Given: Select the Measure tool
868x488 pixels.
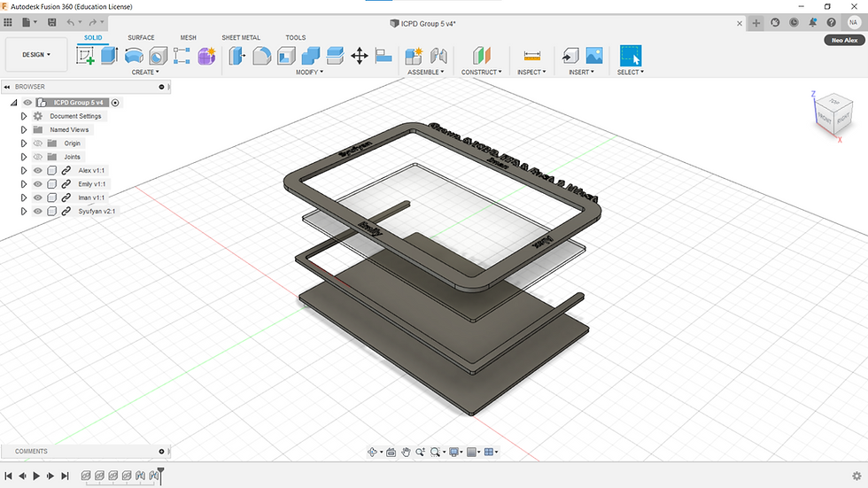Looking at the screenshot, I should pyautogui.click(x=532, y=56).
